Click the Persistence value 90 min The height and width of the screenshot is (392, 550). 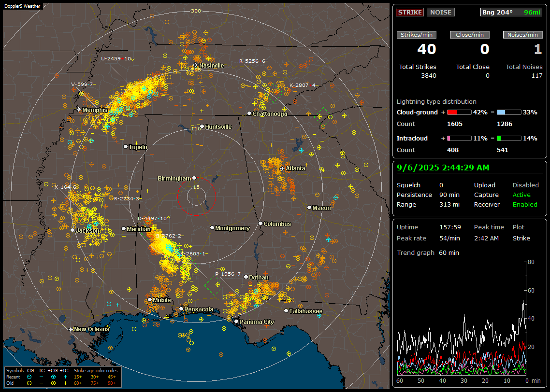pyautogui.click(x=449, y=195)
